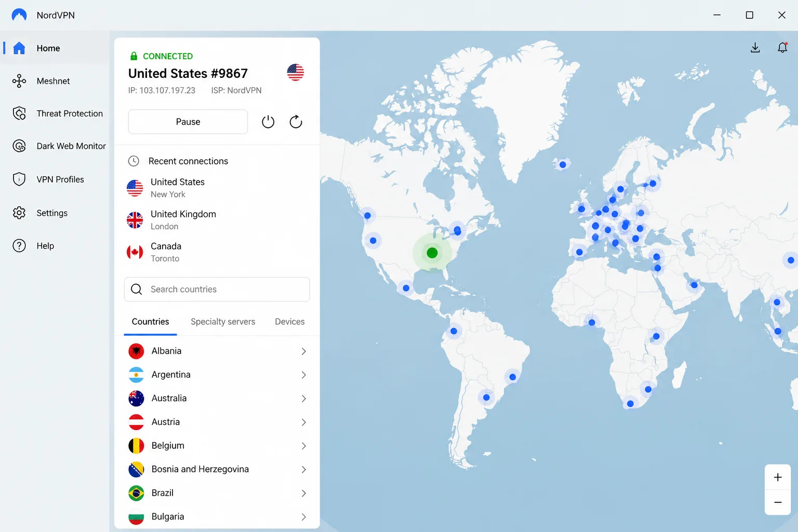
Task: Zoom in the map with plus button
Action: coord(778,477)
